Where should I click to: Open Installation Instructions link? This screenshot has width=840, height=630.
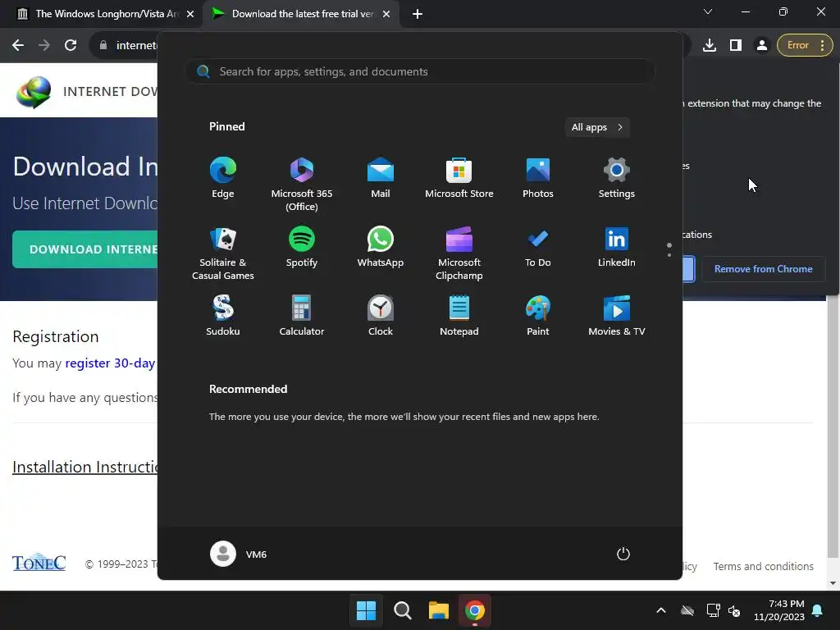85,467
